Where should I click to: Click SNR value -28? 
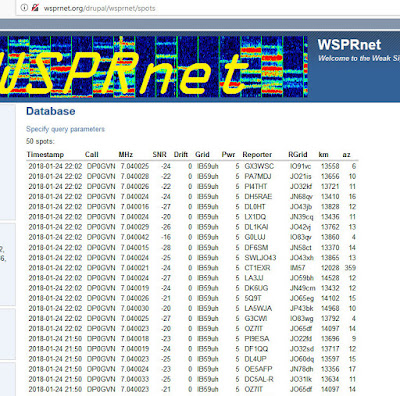click(x=166, y=247)
